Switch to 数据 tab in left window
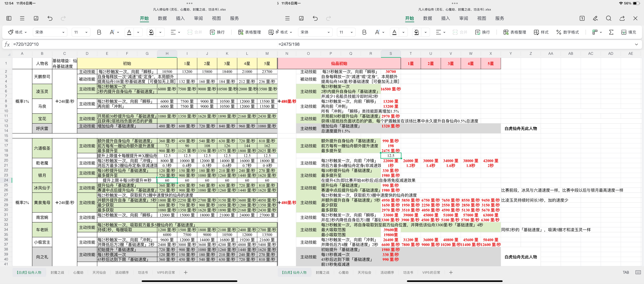The width and height of the screenshot is (644, 284). (162, 18)
